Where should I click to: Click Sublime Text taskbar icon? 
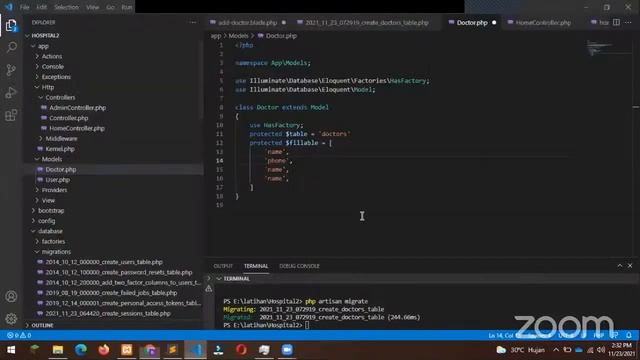coord(172,350)
